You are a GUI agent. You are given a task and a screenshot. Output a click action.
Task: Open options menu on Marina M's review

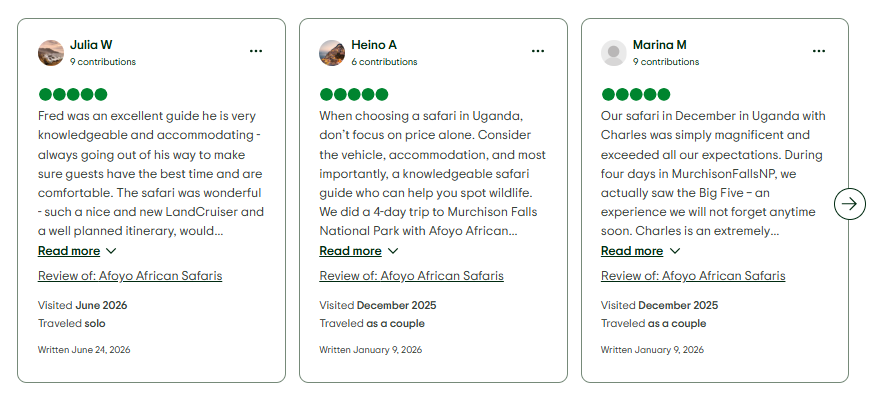pyautogui.click(x=818, y=51)
